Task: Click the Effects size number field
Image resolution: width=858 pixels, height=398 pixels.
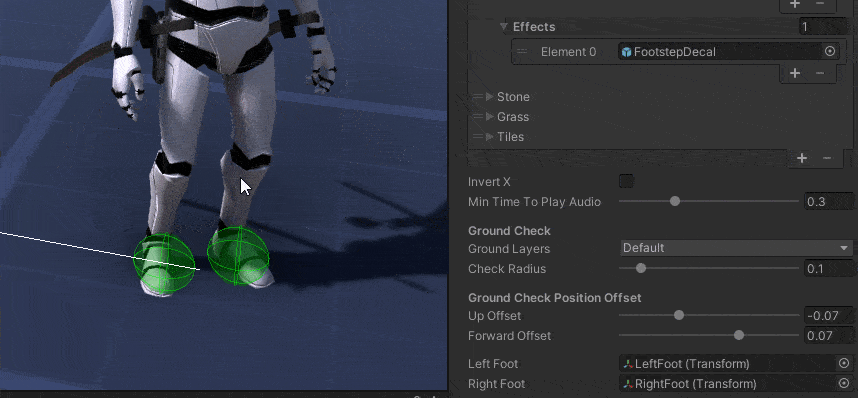Action: pos(824,26)
